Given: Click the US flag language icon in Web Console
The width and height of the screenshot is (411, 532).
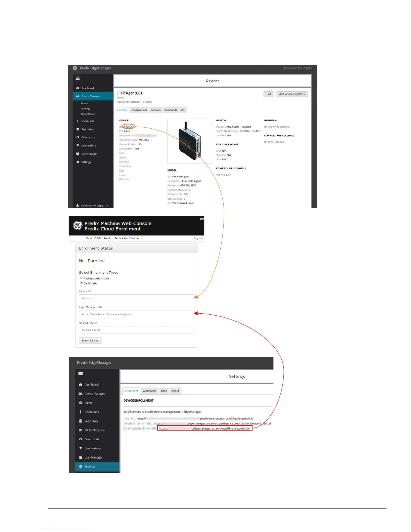Looking at the screenshot, I should pos(202,219).
